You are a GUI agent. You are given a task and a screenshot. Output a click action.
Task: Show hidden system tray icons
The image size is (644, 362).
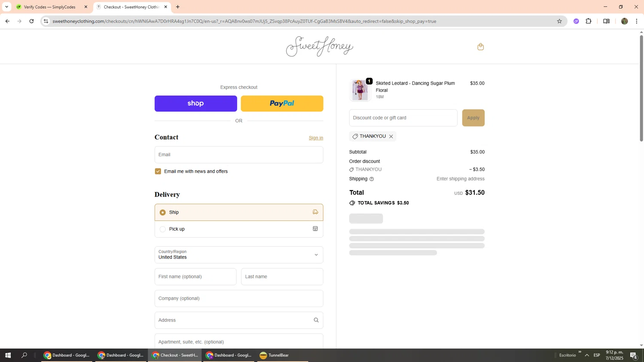pyautogui.click(x=587, y=355)
